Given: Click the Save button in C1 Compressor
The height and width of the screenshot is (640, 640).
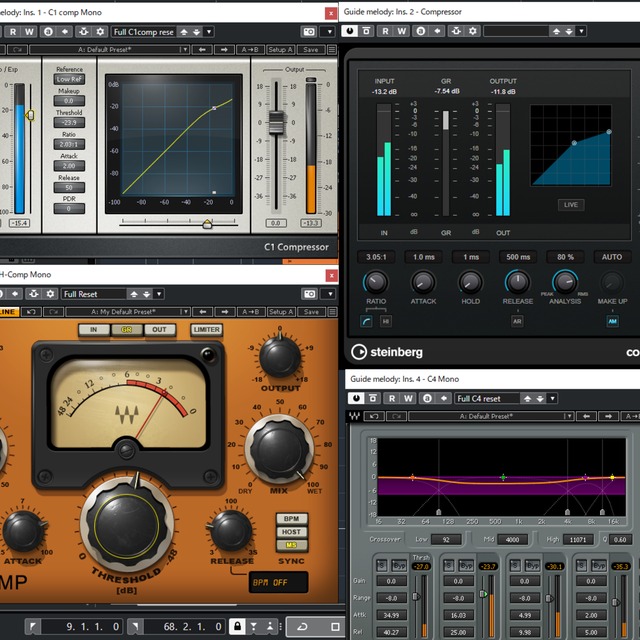Looking at the screenshot, I should click(x=310, y=49).
